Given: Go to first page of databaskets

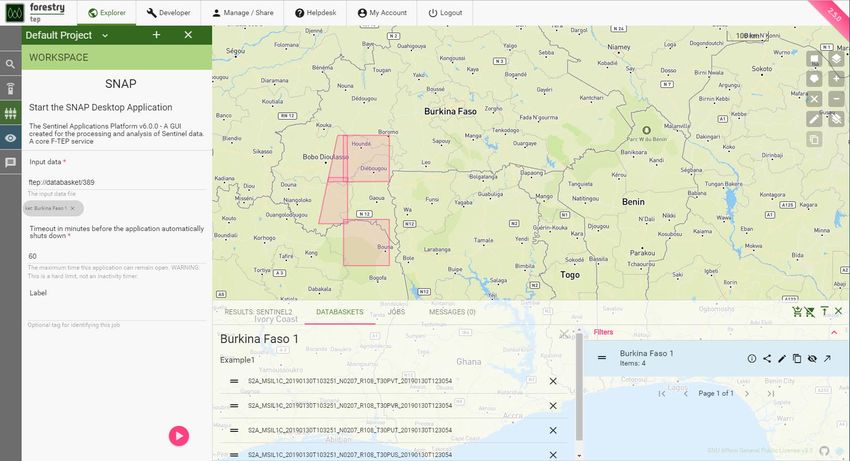Looking at the screenshot, I should 662,394.
